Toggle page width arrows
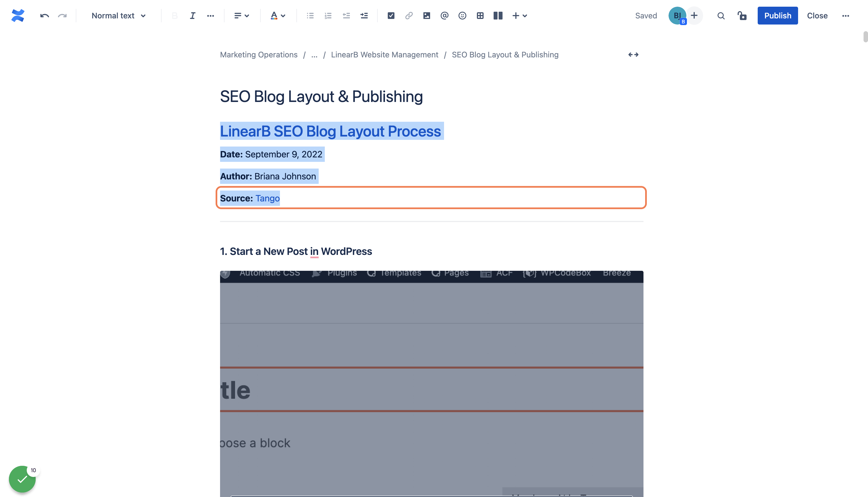868x497 pixels. pyautogui.click(x=633, y=55)
